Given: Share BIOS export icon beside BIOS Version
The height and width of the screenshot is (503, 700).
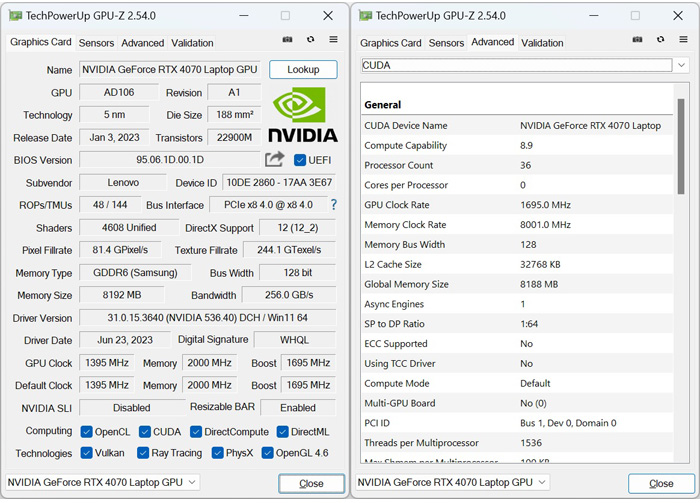Looking at the screenshot, I should coord(275,159).
